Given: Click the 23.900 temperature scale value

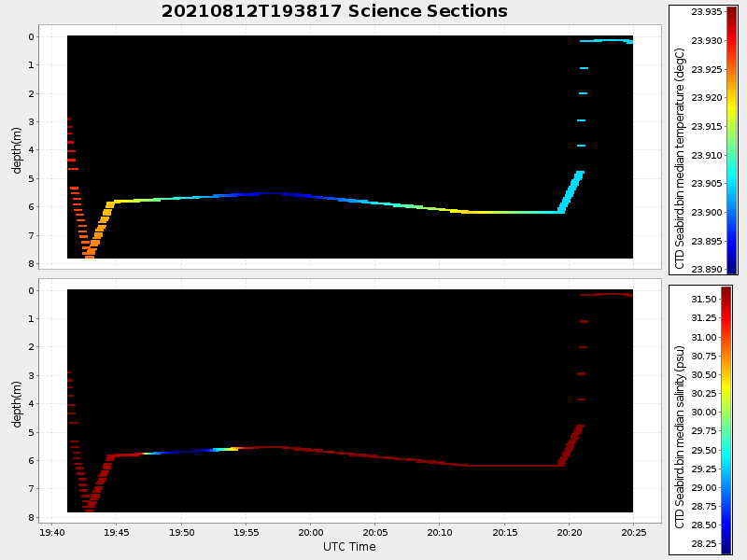Looking at the screenshot, I should click(x=707, y=212).
